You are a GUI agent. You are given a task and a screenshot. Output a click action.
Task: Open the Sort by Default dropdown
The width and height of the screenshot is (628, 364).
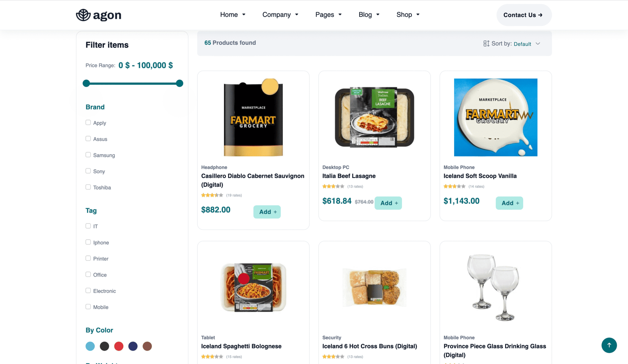(527, 44)
